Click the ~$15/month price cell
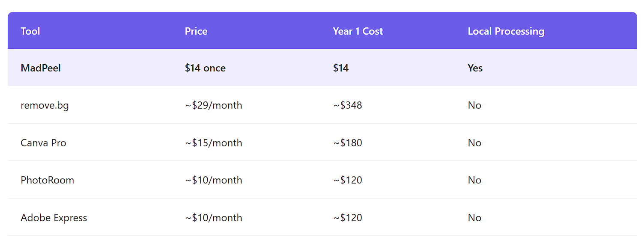 (x=213, y=143)
